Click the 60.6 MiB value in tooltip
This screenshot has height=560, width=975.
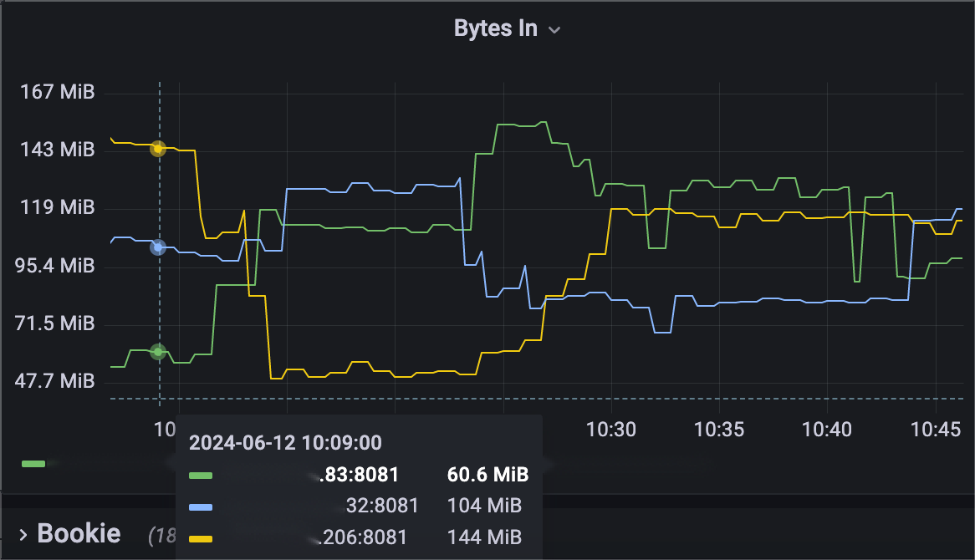488,476
